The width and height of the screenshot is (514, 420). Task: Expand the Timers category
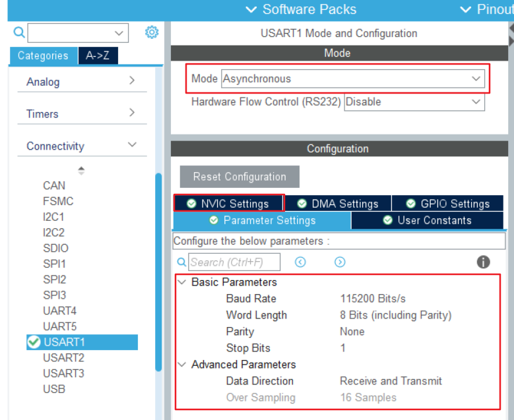82,113
